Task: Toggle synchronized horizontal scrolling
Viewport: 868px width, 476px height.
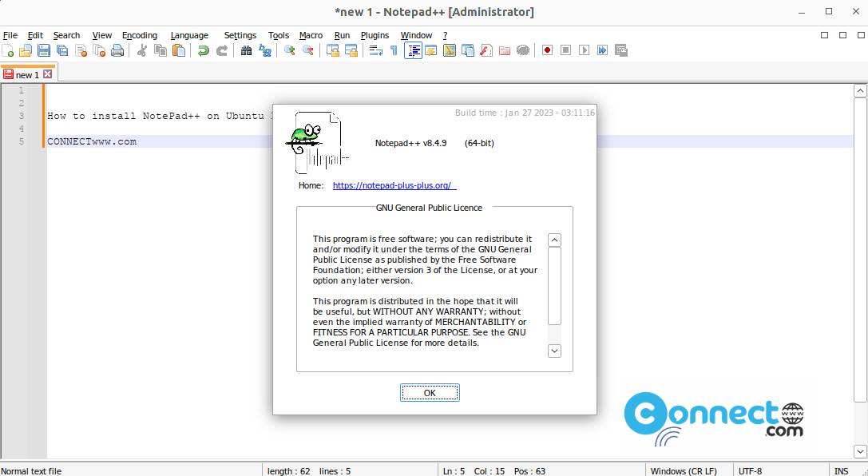Action: click(x=351, y=51)
